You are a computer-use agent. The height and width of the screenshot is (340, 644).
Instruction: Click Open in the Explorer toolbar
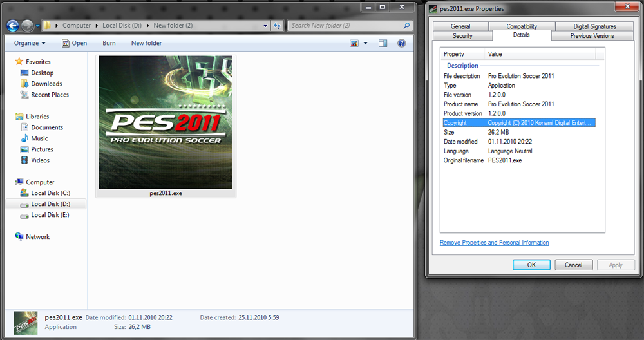click(x=74, y=43)
